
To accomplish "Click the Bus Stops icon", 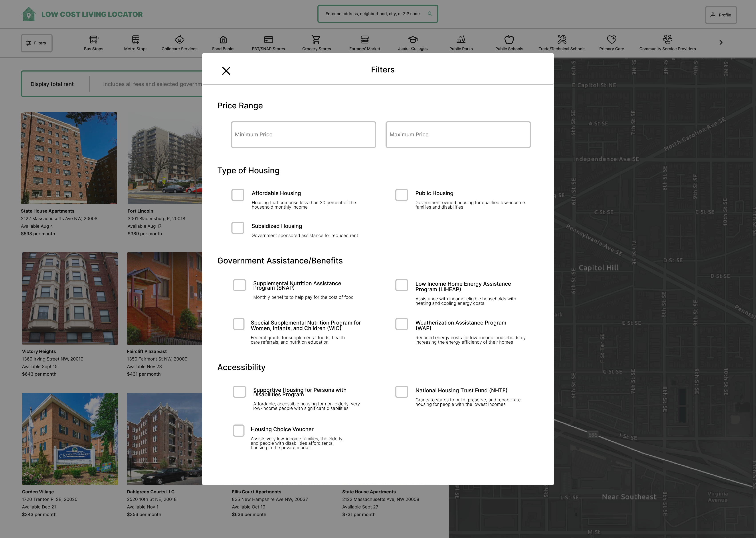I will coord(94,40).
